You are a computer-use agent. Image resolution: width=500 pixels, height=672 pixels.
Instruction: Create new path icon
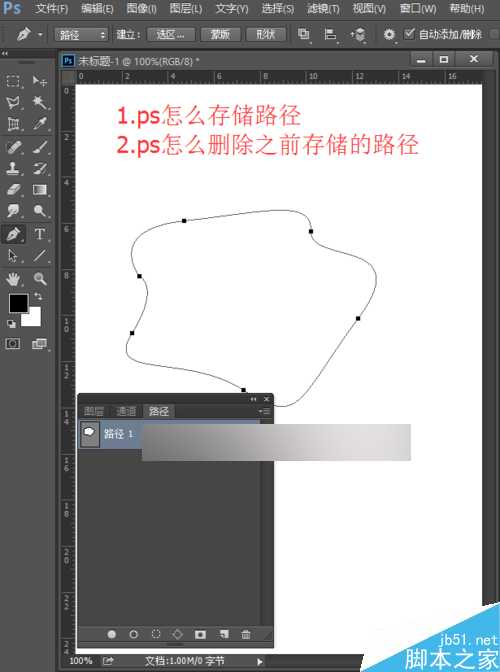tap(223, 634)
